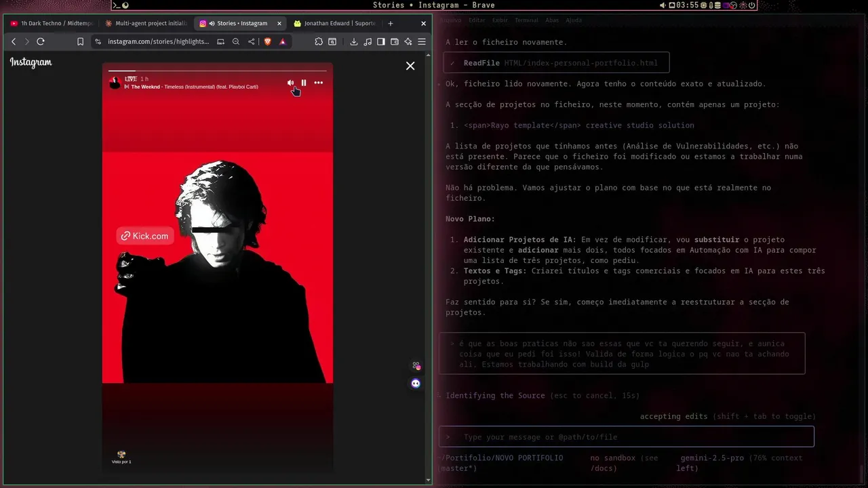Open Brave downloads
This screenshot has height=488, width=868.
[x=354, y=41]
